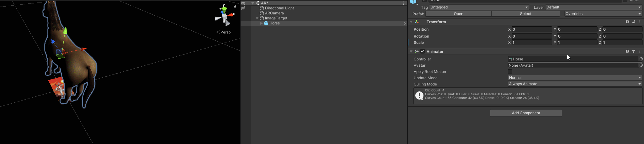Click the Position X input field
The width and height of the screenshot is (644, 144).
(x=532, y=29)
